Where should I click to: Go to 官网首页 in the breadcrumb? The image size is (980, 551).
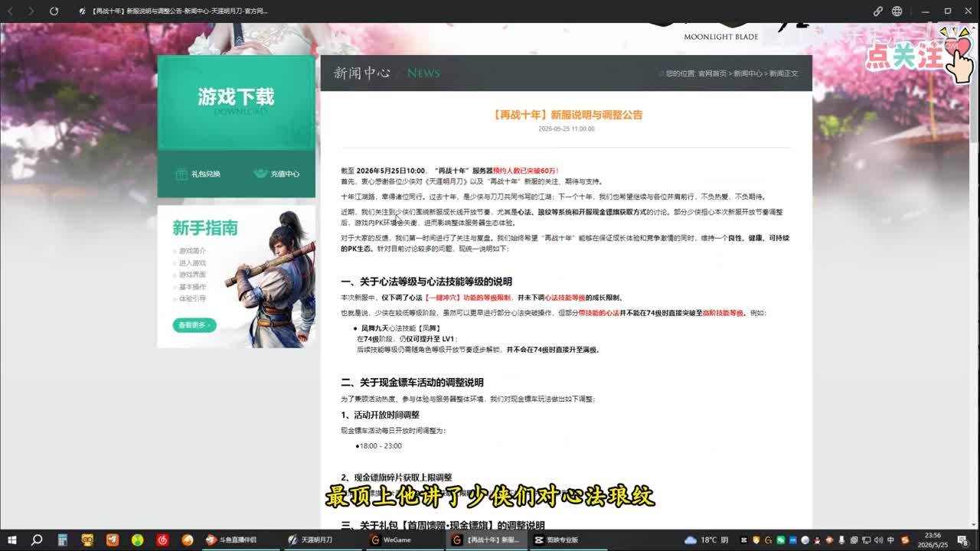click(712, 73)
